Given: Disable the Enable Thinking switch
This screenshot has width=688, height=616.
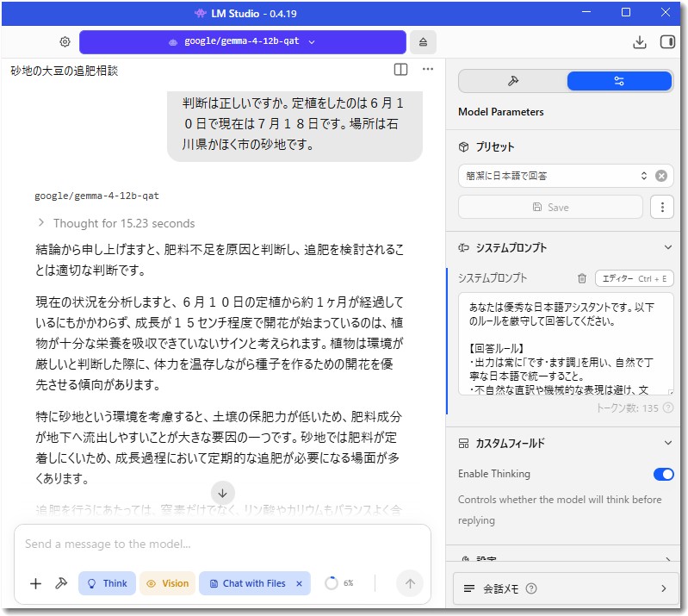Looking at the screenshot, I should point(663,474).
